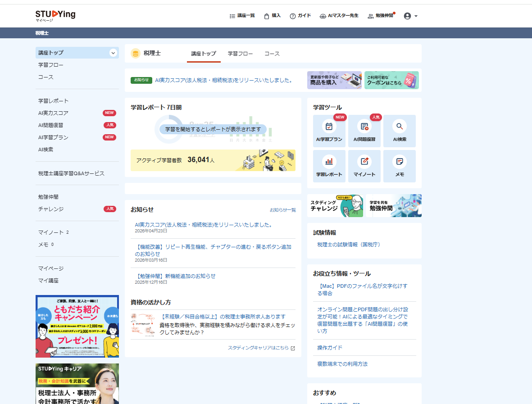Open the メモ tool icon

(400, 166)
